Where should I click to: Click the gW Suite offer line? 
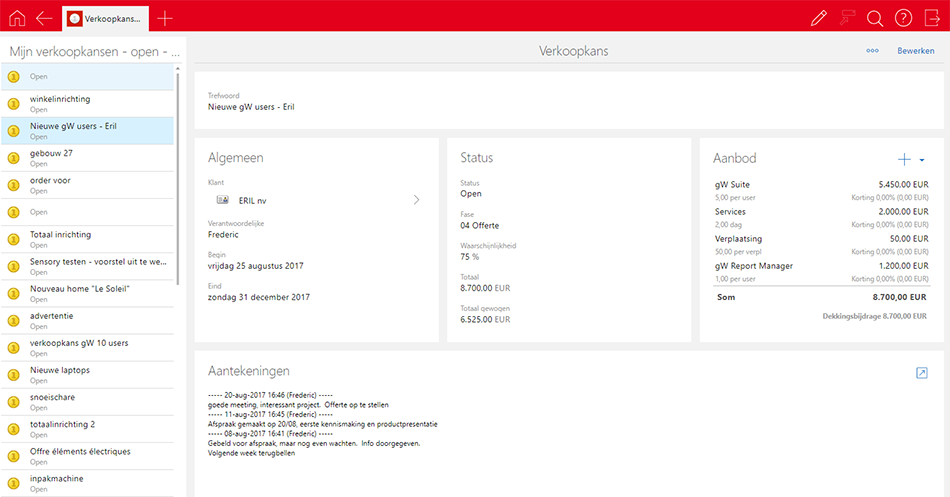(821, 190)
